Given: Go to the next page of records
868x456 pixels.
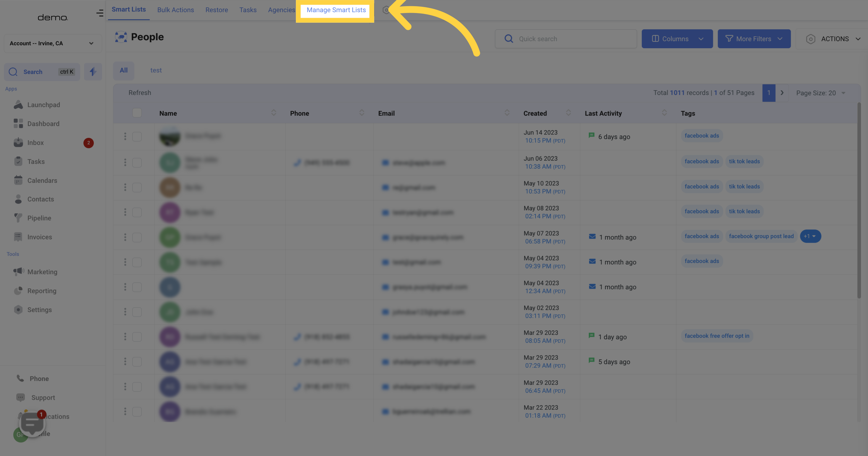Looking at the screenshot, I should point(782,93).
